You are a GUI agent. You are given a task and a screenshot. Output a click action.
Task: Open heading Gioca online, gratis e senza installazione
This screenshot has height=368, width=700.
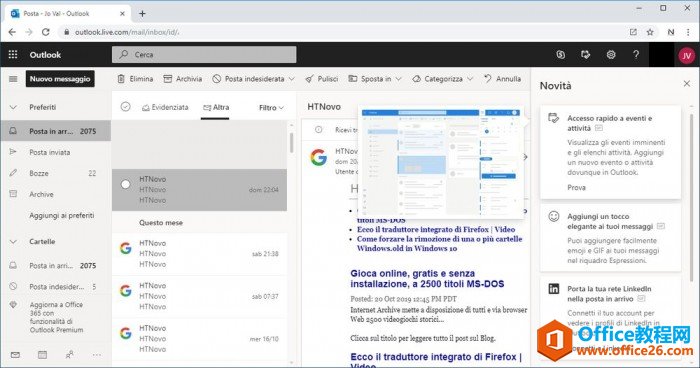click(427, 279)
